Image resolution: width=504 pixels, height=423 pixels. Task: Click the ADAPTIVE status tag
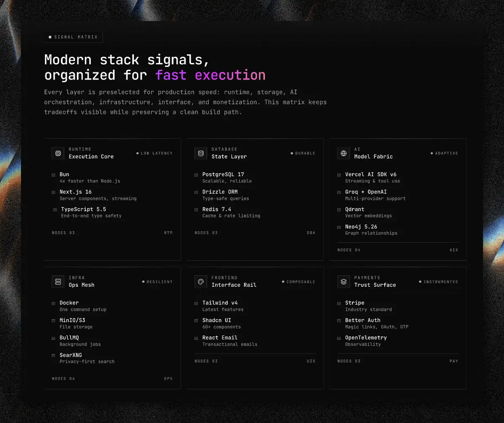[444, 153]
